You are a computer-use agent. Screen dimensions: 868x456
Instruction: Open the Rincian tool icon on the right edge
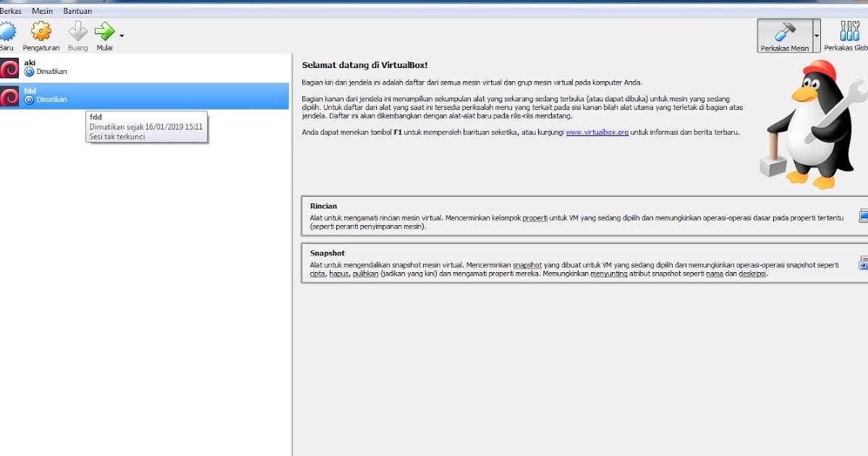coord(863,215)
